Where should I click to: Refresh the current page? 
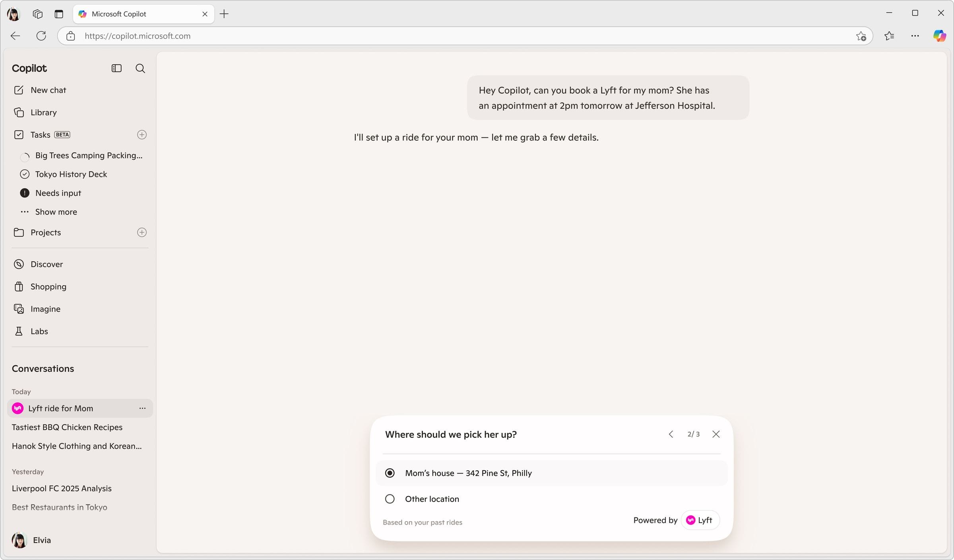[41, 36]
